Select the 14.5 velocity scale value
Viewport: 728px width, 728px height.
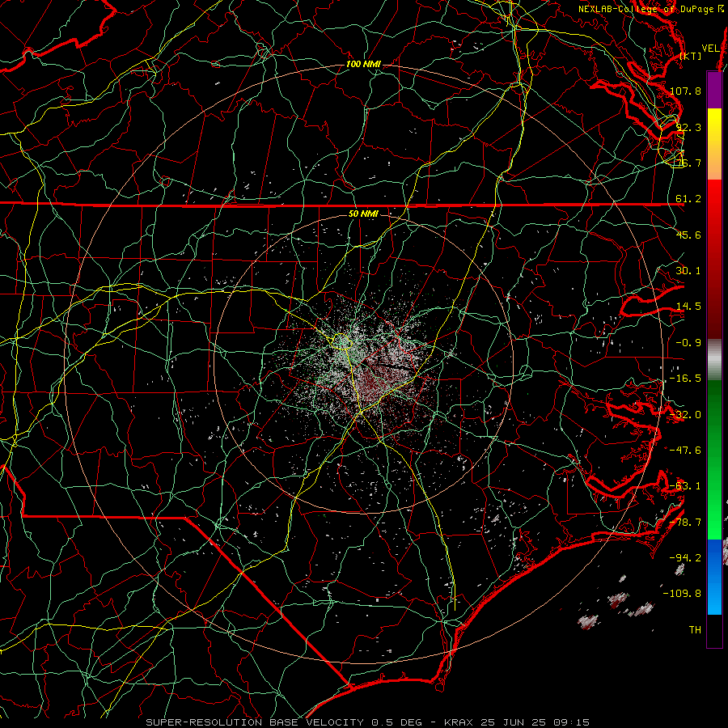(x=688, y=306)
